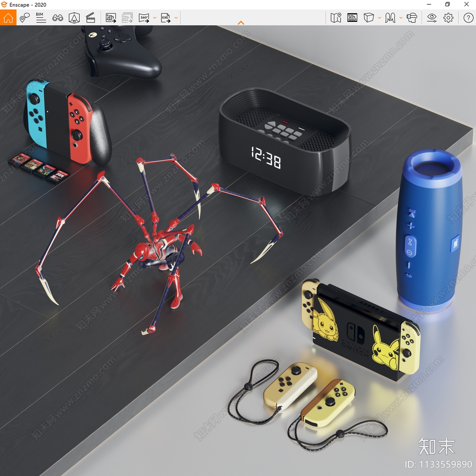Expand the Projection mode dropdown
The image size is (476, 476).
click(380, 18)
